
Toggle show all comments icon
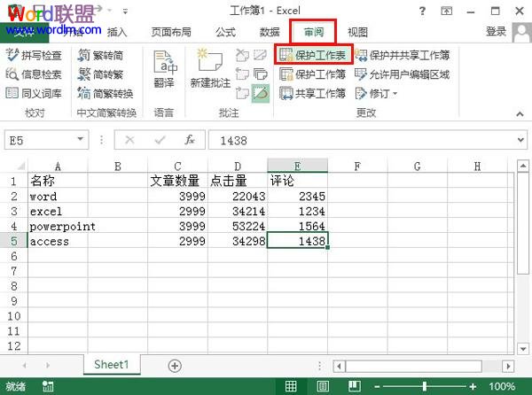pos(260,74)
